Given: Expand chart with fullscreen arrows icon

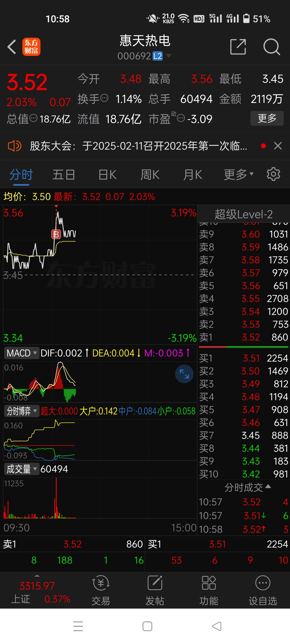Looking at the screenshot, I should [x=184, y=374].
